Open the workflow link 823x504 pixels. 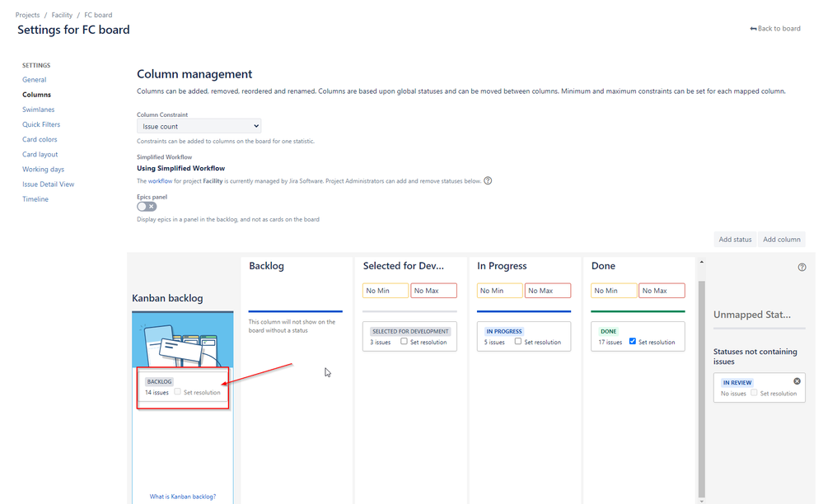(160, 181)
